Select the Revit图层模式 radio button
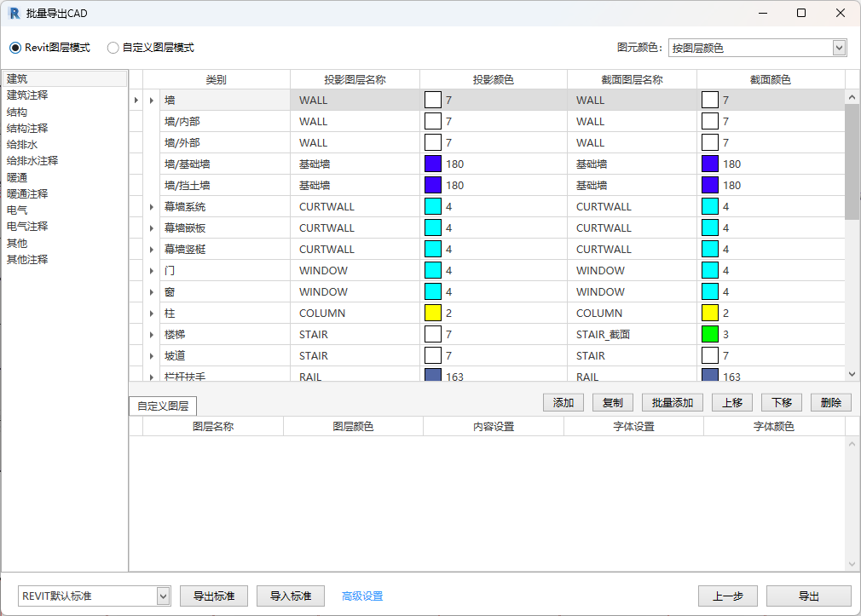The width and height of the screenshot is (861, 616). click(15, 48)
